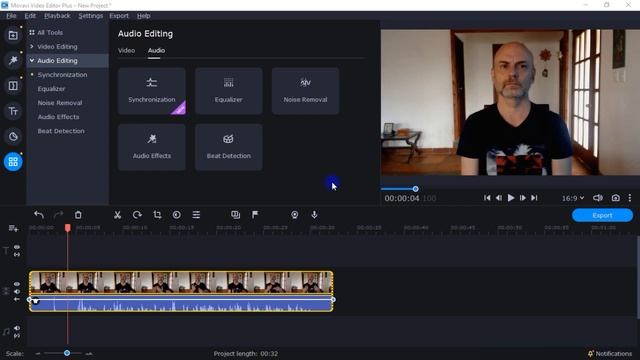Select Beat Detection in sidebar list
Image resolution: width=640 pixels, height=360 pixels.
[x=61, y=131]
